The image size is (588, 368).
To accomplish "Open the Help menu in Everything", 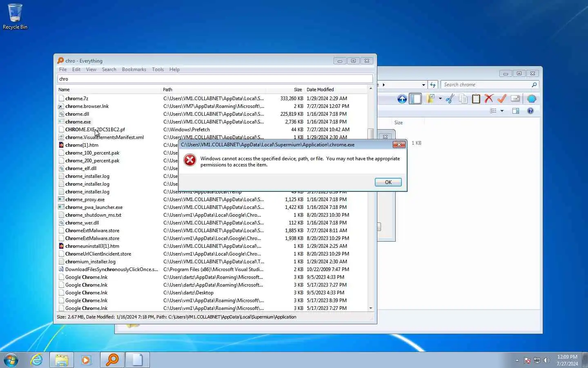I will (174, 70).
